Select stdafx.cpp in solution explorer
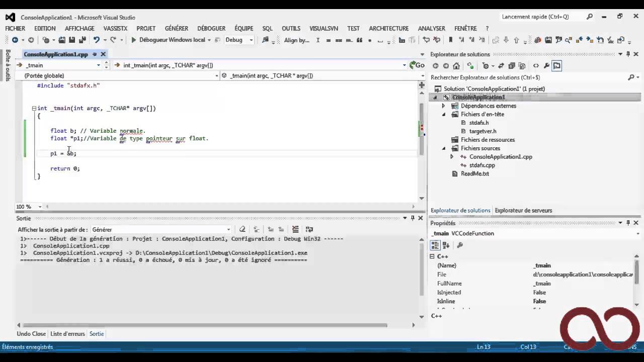 coord(482,165)
